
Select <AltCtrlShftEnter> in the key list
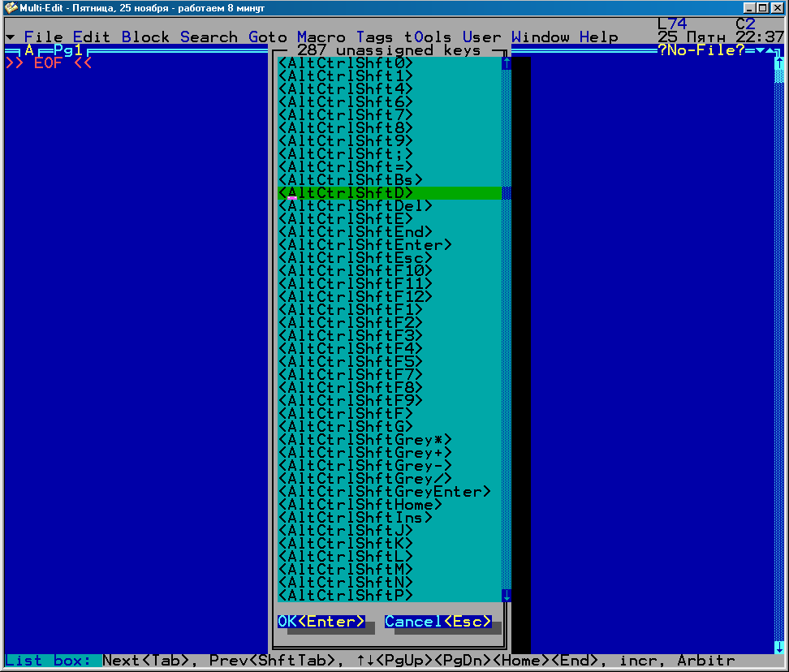click(365, 245)
